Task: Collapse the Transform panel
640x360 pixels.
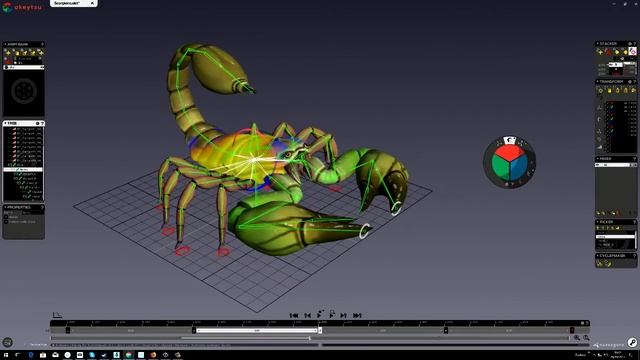Action: (598, 82)
